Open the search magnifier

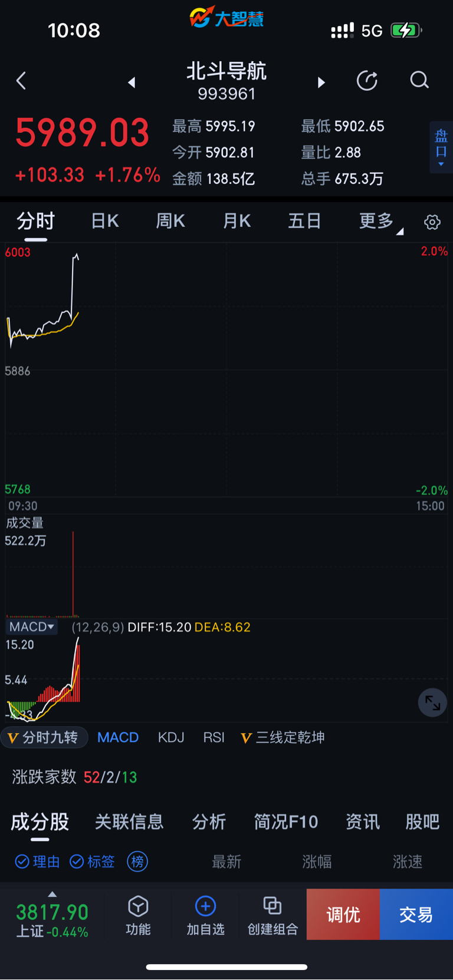point(419,80)
